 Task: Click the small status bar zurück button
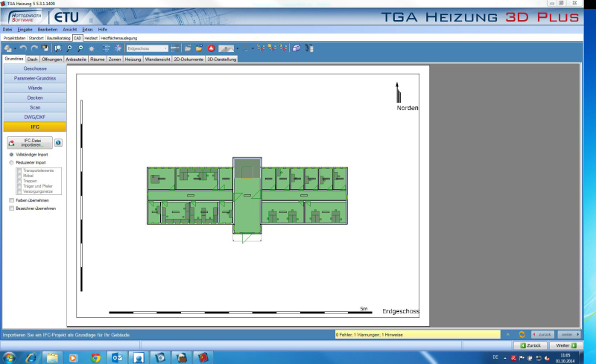pyautogui.click(x=542, y=334)
